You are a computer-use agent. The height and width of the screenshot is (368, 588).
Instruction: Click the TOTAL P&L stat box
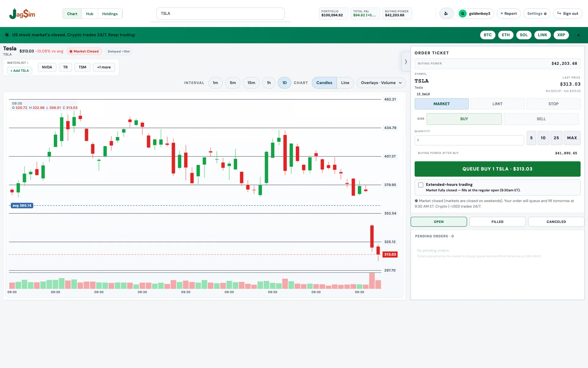pos(365,13)
